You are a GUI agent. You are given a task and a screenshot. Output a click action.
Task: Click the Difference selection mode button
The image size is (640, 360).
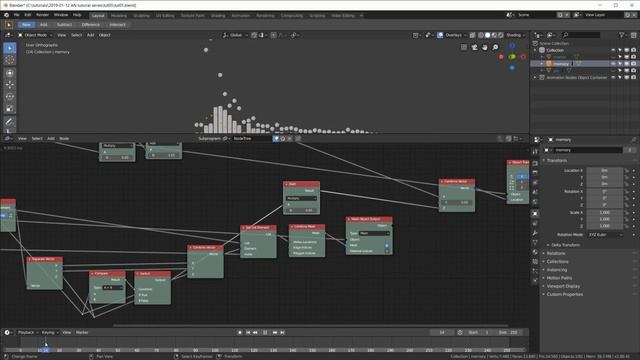[x=91, y=24]
